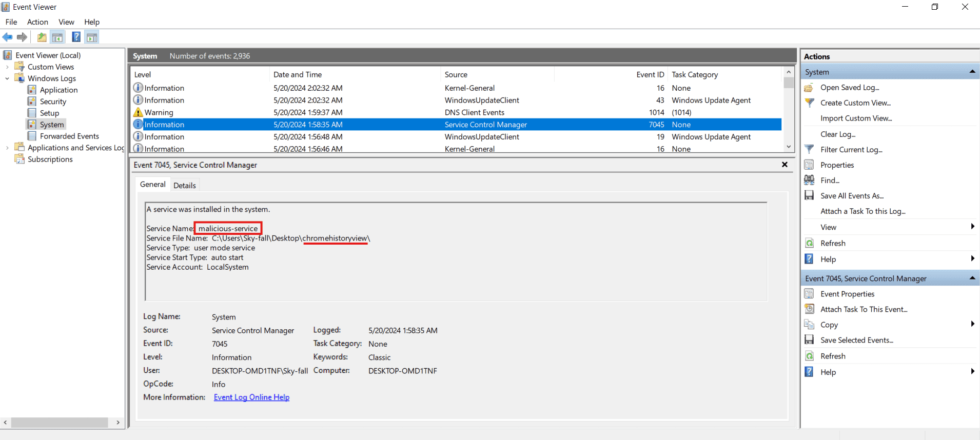Select the System log in tree

click(x=52, y=125)
